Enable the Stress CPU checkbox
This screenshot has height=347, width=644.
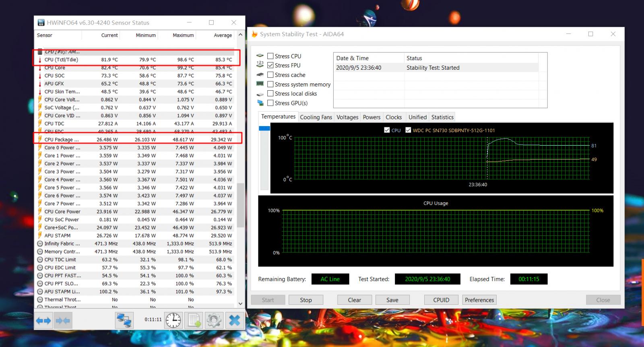point(270,56)
